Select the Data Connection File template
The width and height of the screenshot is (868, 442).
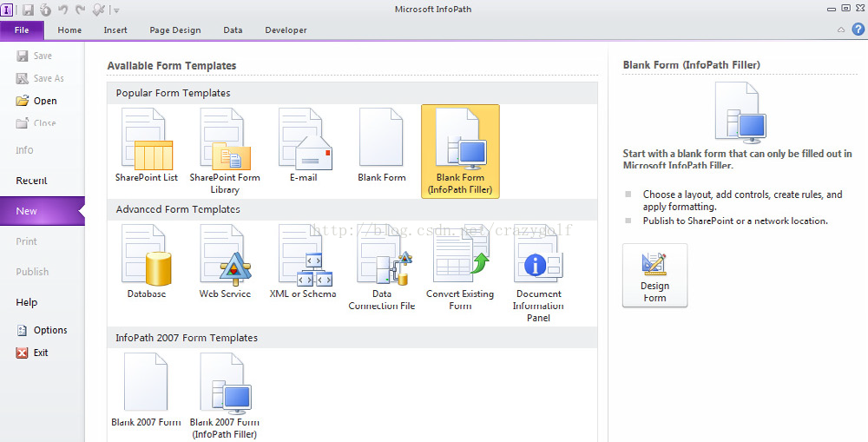381,267
